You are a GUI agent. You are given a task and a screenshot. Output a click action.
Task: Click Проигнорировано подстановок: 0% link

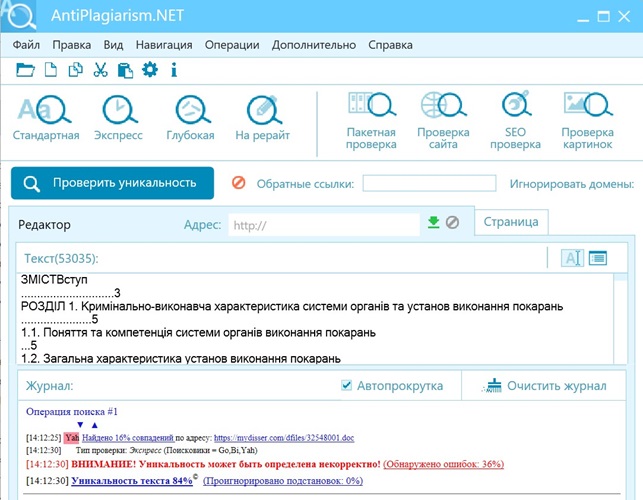coord(283,480)
